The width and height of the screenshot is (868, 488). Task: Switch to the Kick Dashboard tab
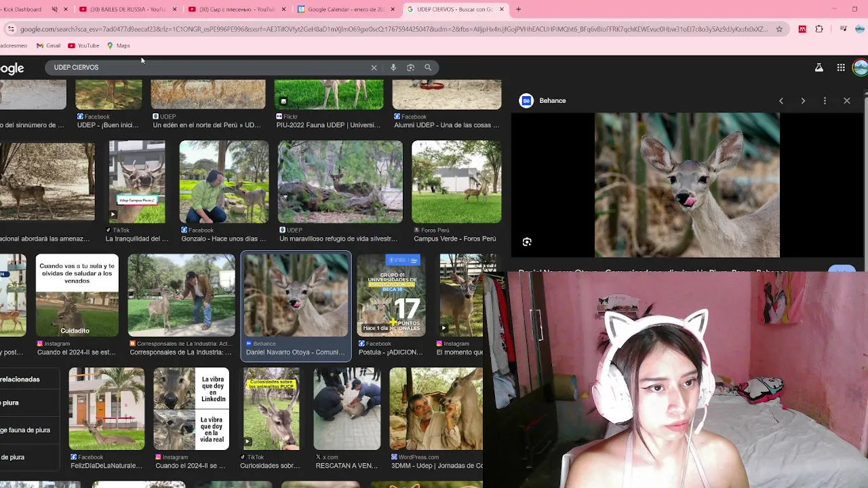(22, 9)
